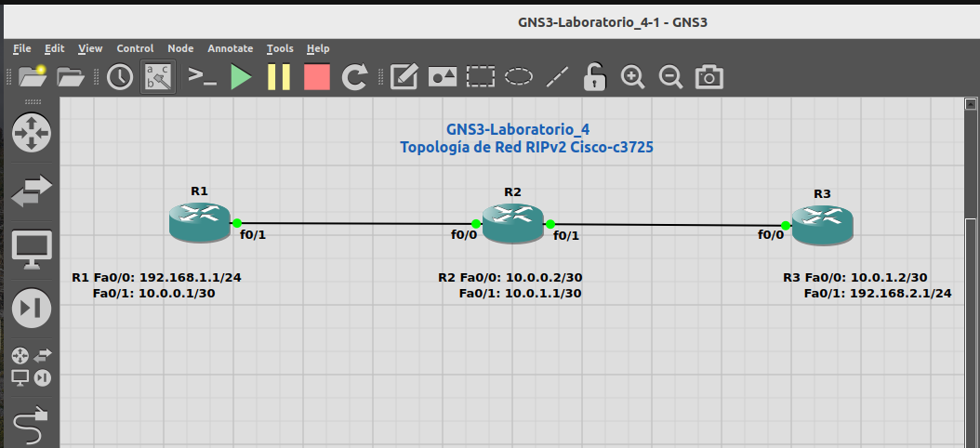Select the R3 Fa0/0 10.0.1.2/30 note

(867, 285)
